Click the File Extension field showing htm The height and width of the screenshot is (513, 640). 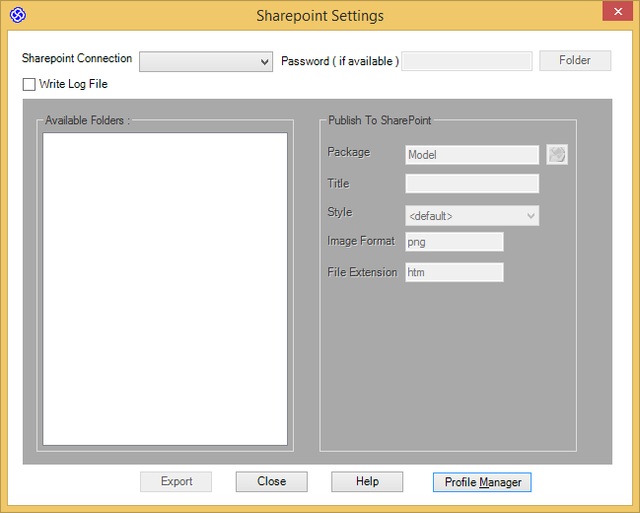click(x=454, y=272)
